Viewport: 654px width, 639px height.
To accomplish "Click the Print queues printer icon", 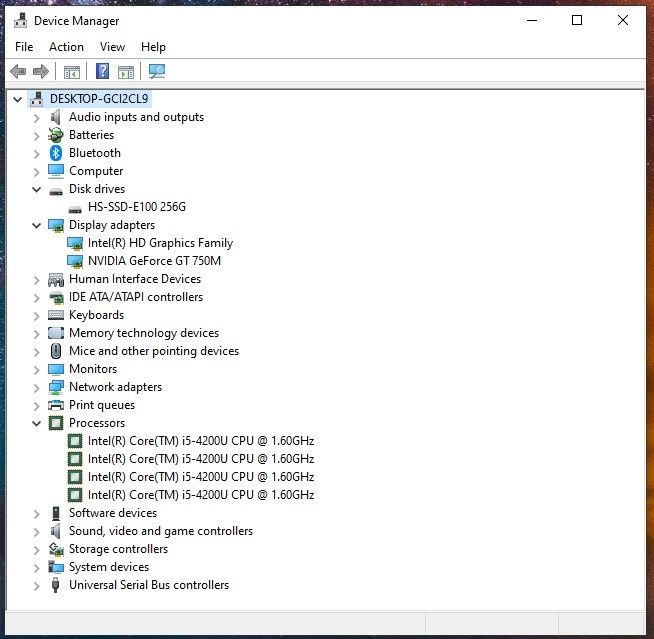I will [56, 405].
